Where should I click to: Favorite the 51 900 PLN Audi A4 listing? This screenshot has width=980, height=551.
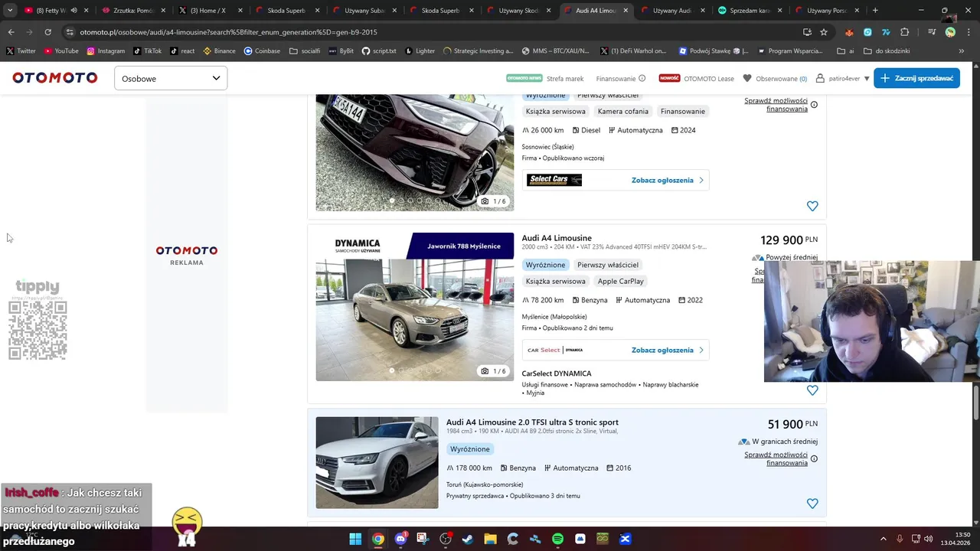pos(812,504)
